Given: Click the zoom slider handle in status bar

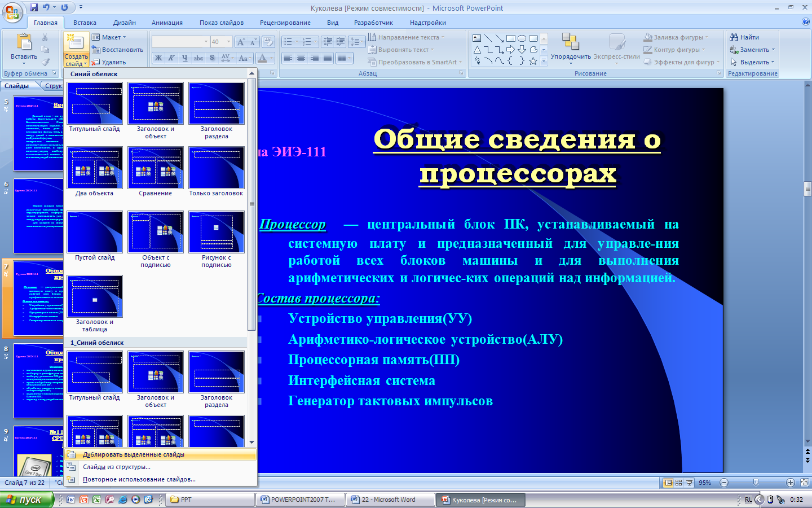Looking at the screenshot, I should tap(756, 483).
